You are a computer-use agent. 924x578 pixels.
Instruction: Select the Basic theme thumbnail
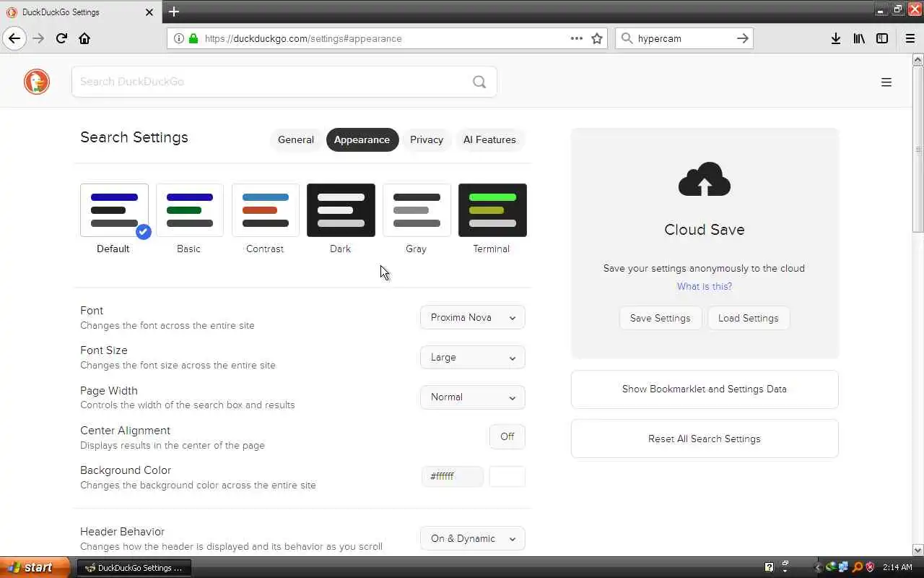pos(190,210)
